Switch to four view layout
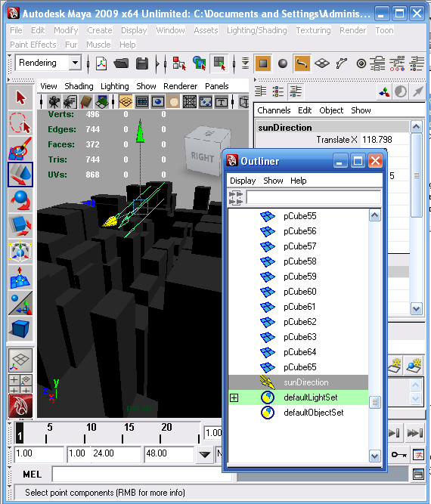 pos(20,383)
